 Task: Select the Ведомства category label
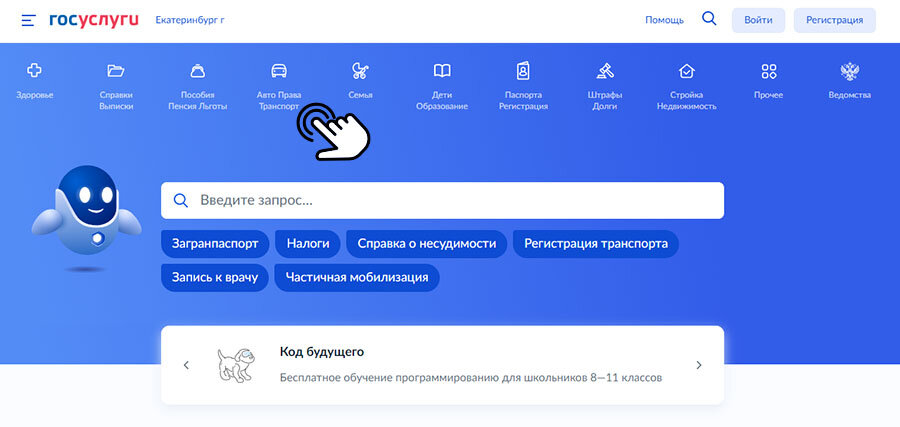pos(849,95)
